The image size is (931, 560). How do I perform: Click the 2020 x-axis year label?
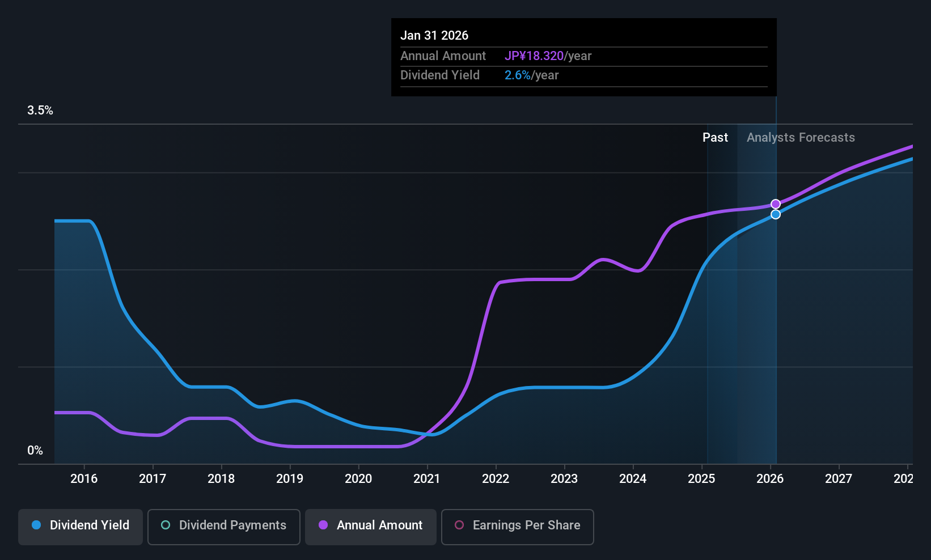[x=358, y=479]
